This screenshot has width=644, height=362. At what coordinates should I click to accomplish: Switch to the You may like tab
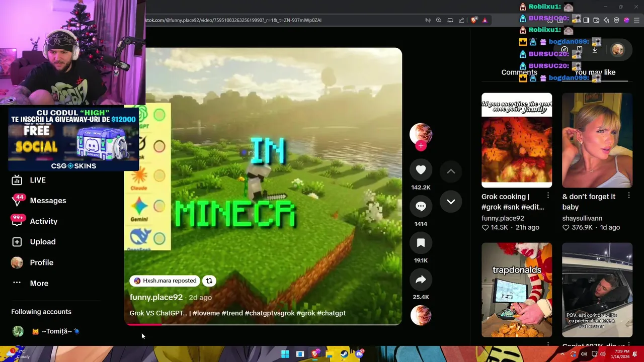(x=595, y=72)
